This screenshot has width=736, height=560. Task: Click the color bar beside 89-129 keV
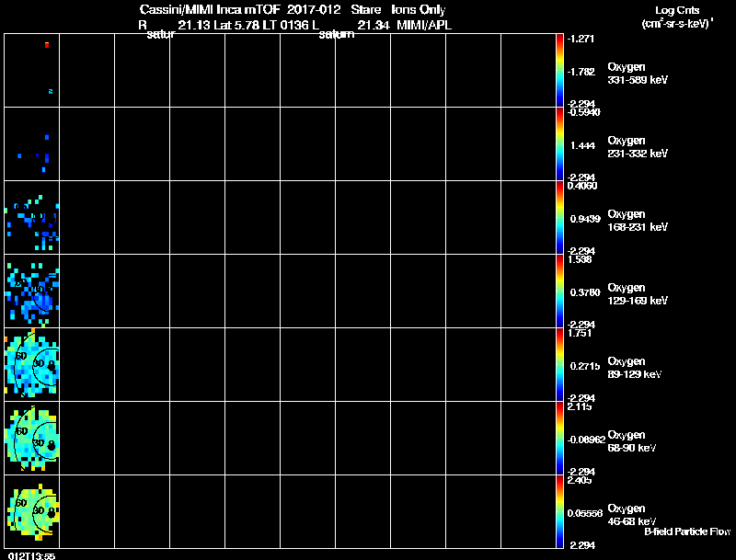coord(560,364)
